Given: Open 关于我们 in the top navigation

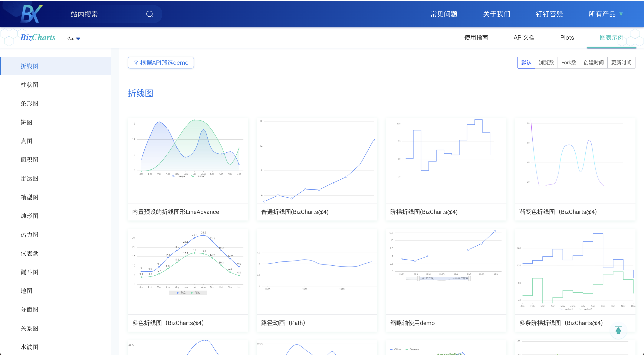Looking at the screenshot, I should (x=496, y=14).
